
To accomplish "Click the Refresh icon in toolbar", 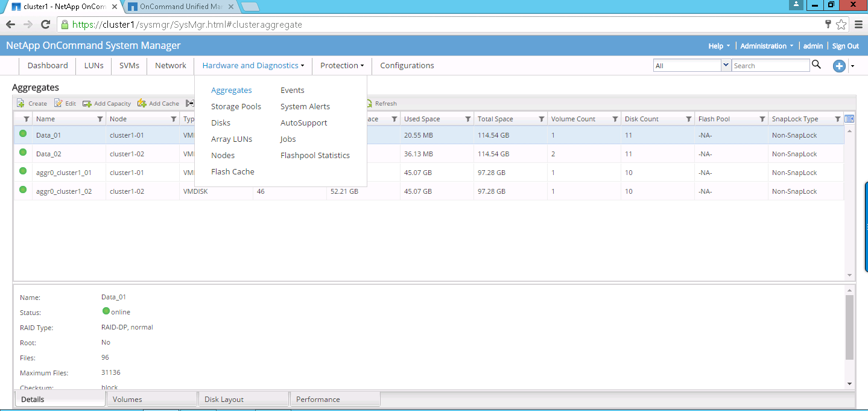I will click(369, 103).
